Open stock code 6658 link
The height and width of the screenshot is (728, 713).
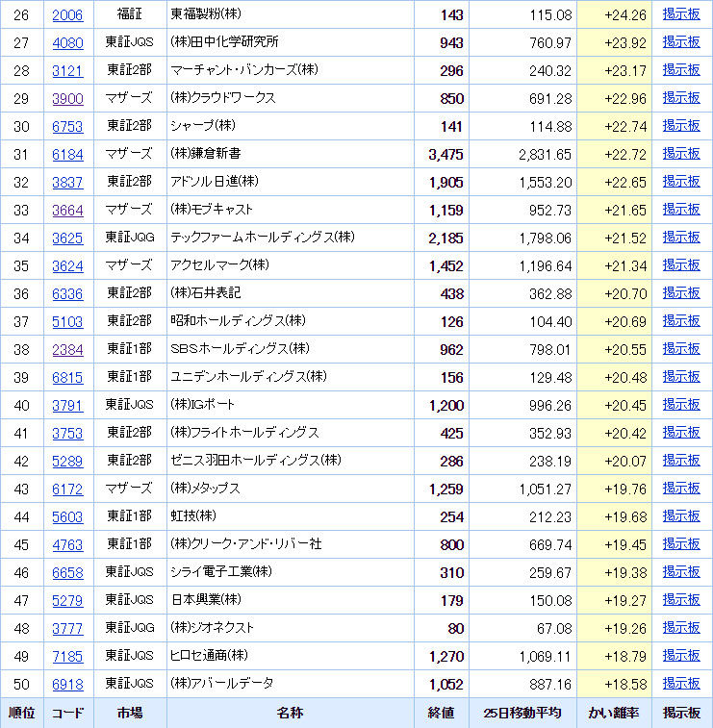67,573
